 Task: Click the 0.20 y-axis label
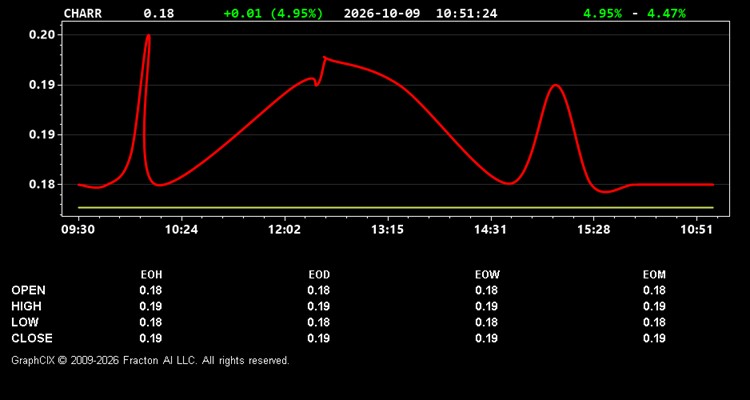[42, 35]
